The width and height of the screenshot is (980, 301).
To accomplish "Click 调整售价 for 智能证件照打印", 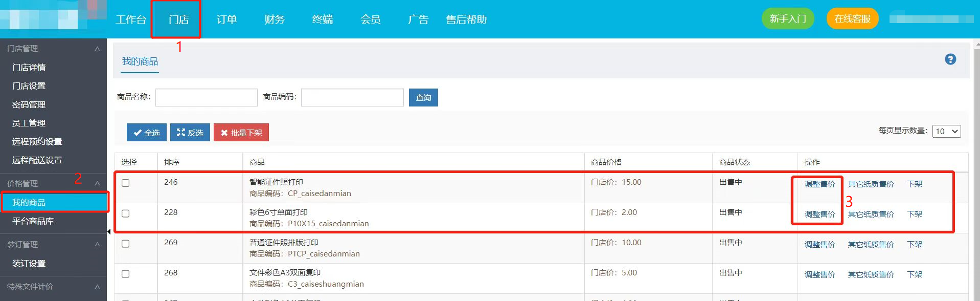I will coord(819,184).
